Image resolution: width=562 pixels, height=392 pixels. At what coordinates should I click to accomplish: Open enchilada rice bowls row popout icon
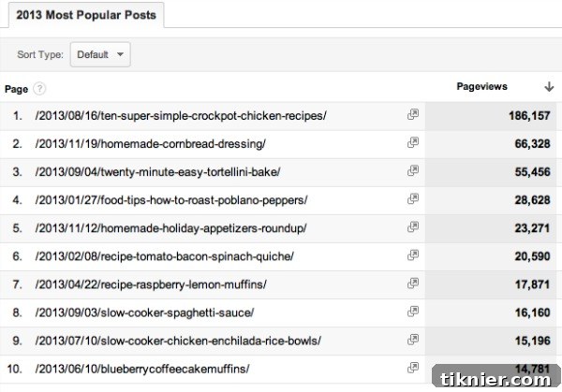click(x=412, y=341)
